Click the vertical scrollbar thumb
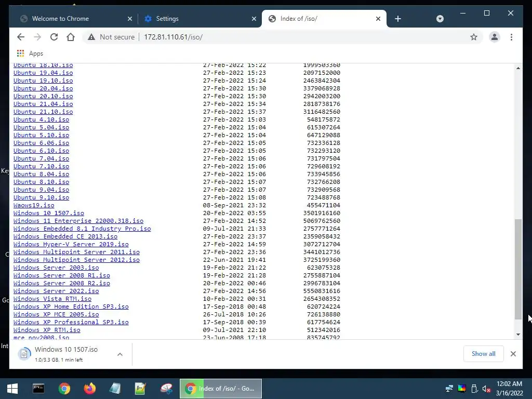The height and width of the screenshot is (399, 532). (x=518, y=269)
